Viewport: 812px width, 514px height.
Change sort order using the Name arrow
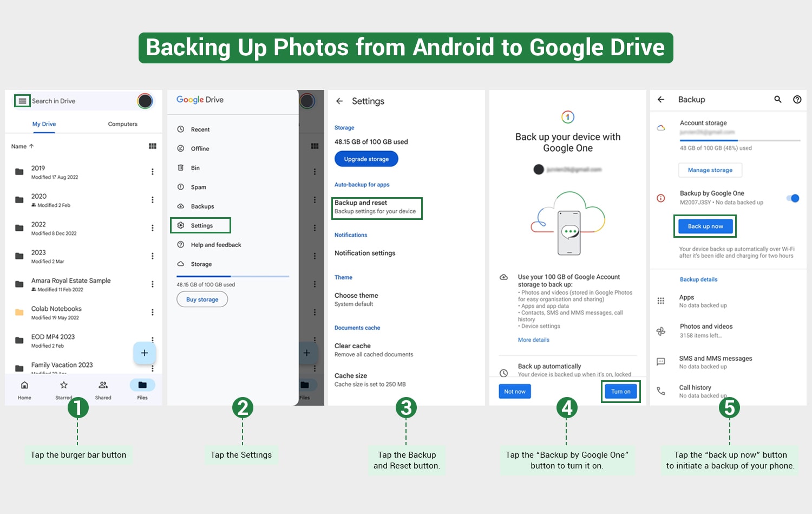(x=22, y=146)
